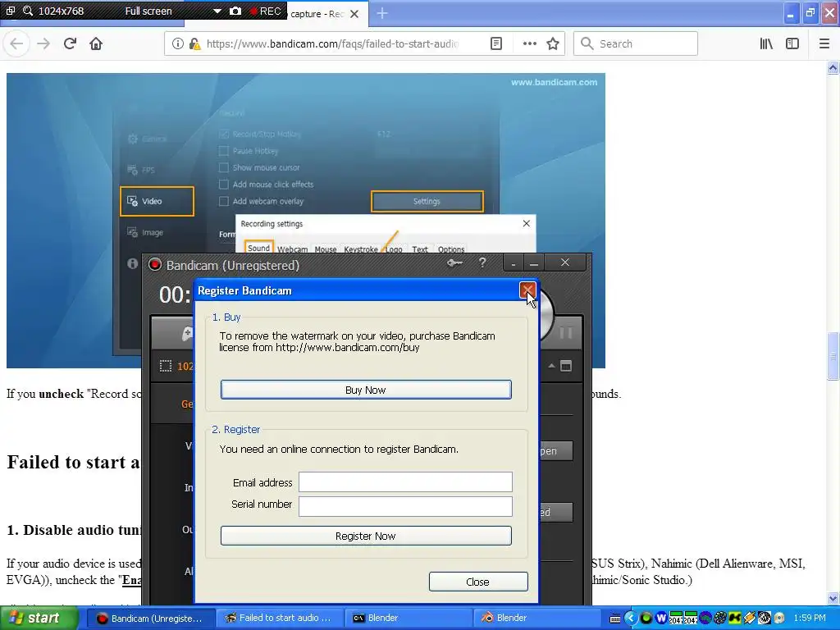Open a new browser tab with plus
Viewport: 840px width, 630px height.
coord(382,13)
